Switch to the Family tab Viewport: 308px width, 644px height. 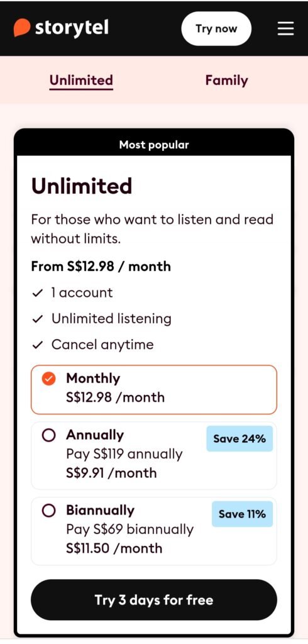(x=226, y=80)
